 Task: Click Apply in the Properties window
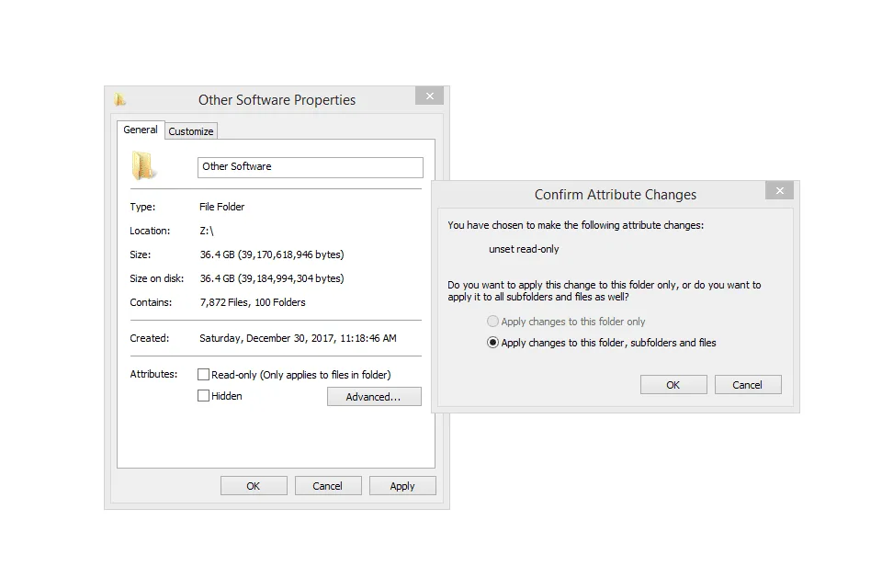[402, 485]
